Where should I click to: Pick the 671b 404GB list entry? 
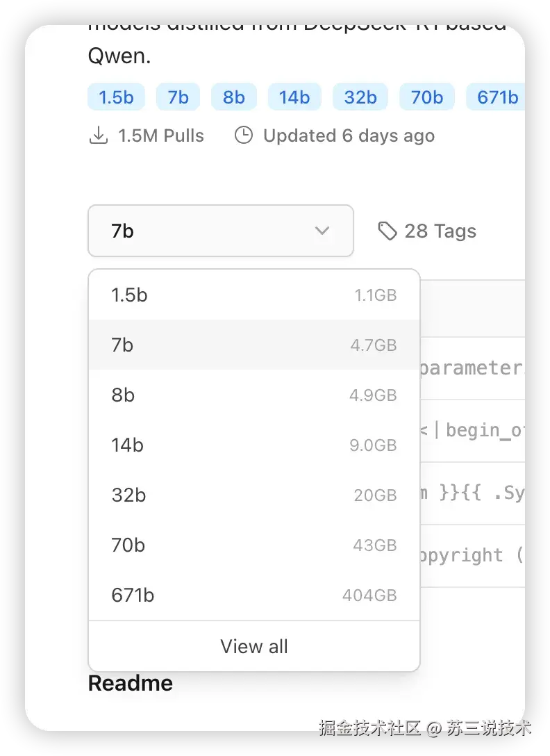pyautogui.click(x=254, y=595)
